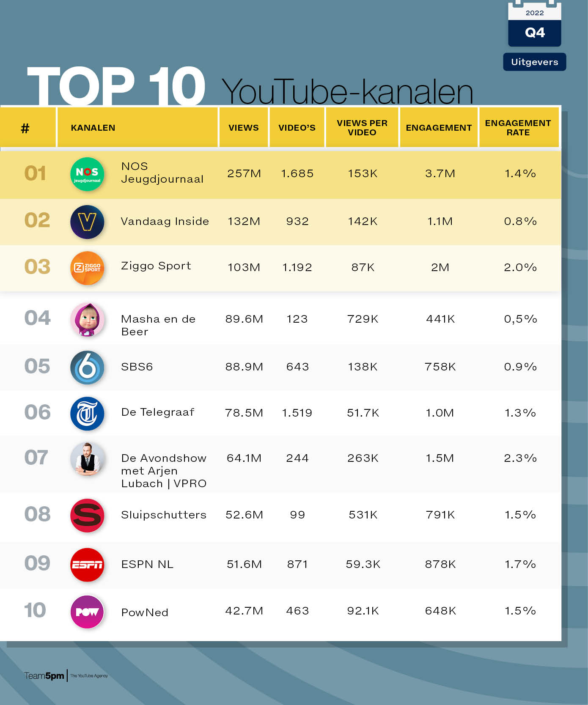Click the Arjen Lubach avatar photo

(87, 459)
